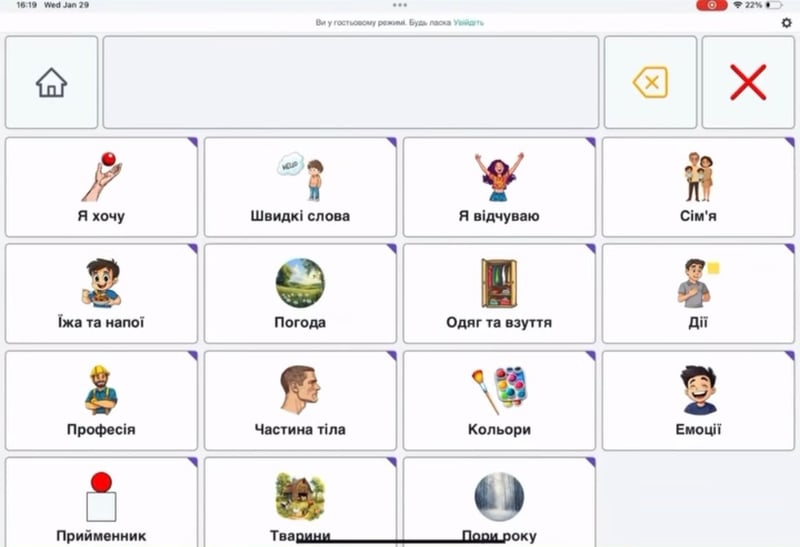Open the "Я відчуваю" category
This screenshot has width=800, height=547.
[499, 187]
